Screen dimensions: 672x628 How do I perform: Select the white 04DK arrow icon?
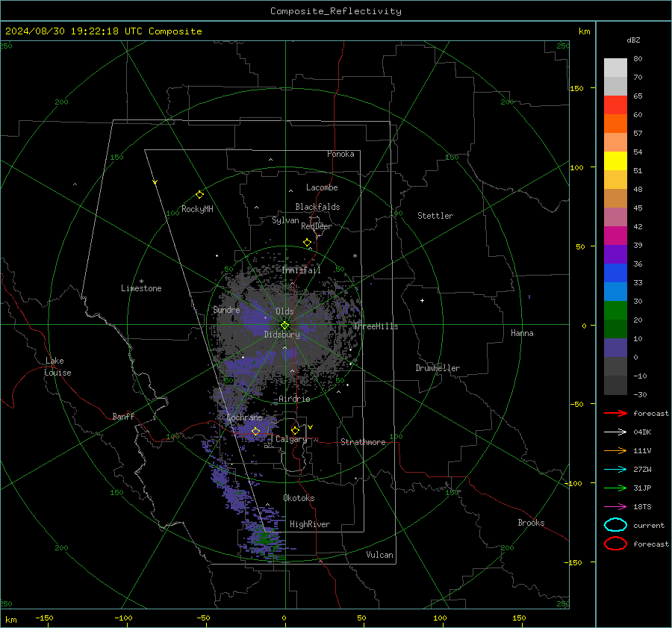615,432
